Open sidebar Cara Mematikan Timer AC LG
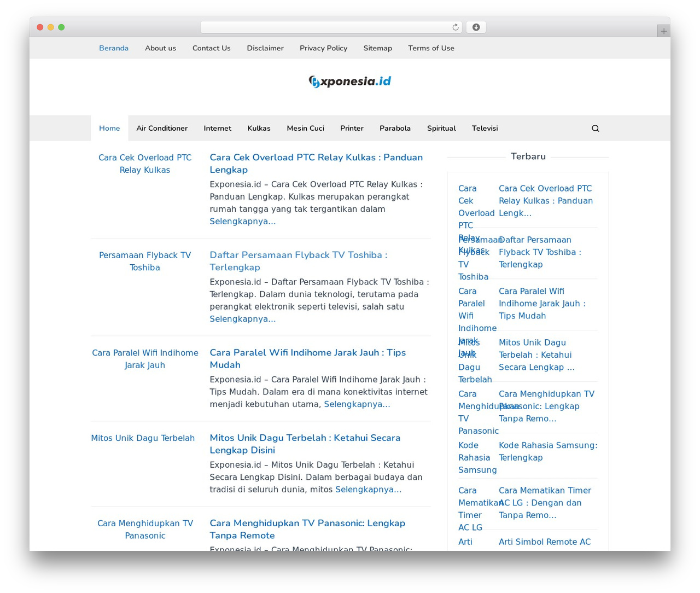The height and width of the screenshot is (593, 700). click(x=545, y=503)
